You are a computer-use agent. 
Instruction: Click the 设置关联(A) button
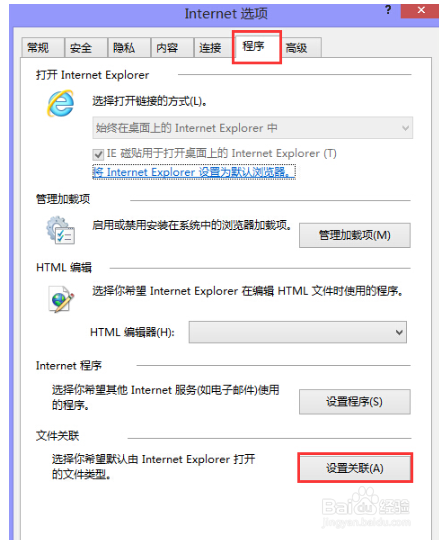point(355,468)
